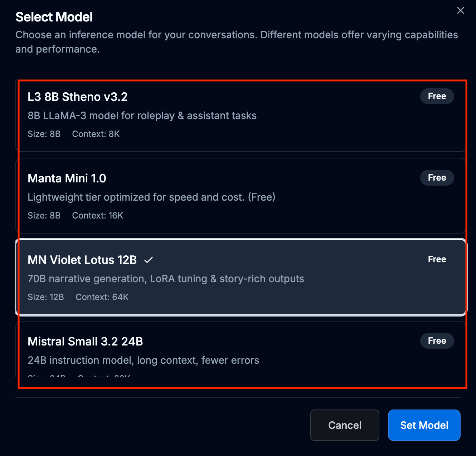Click the checkmark beside MN Violet Lotus 12B

coord(149,260)
